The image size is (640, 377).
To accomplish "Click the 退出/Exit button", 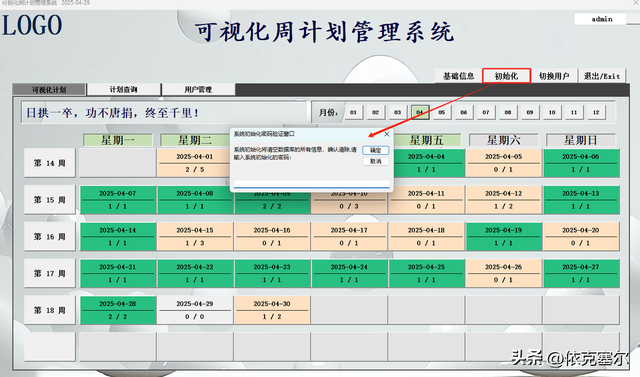I will click(x=602, y=76).
